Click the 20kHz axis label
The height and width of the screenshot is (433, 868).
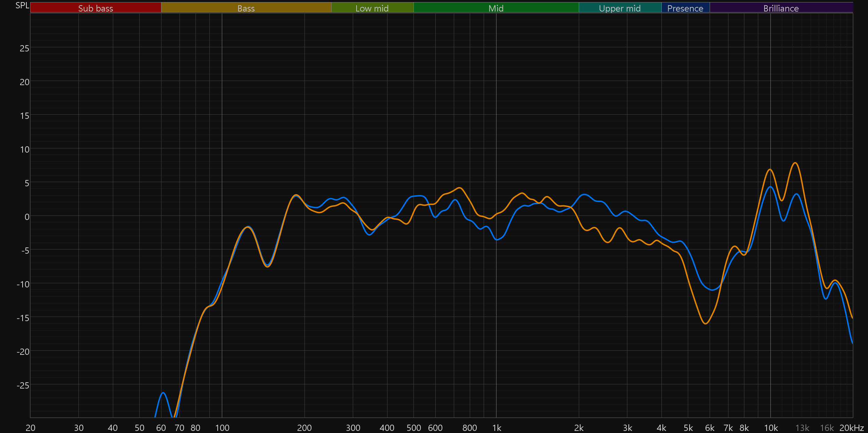pyautogui.click(x=851, y=428)
